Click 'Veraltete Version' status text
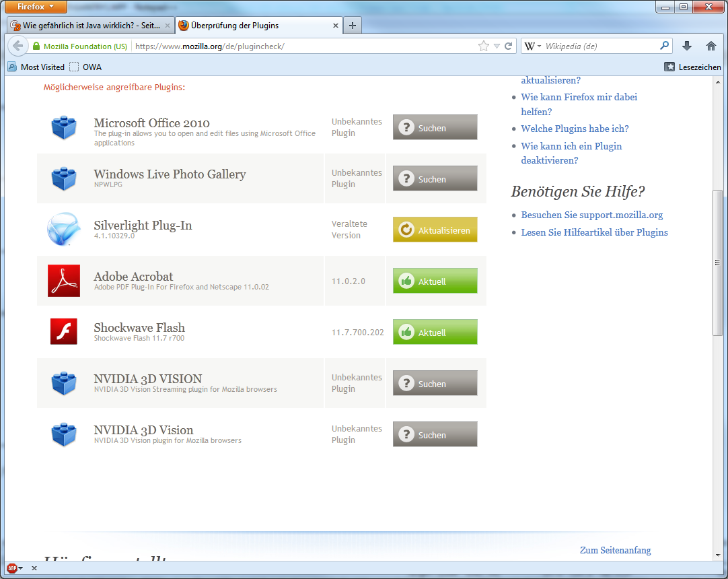Screen dimensions: 728x579 coord(349,230)
